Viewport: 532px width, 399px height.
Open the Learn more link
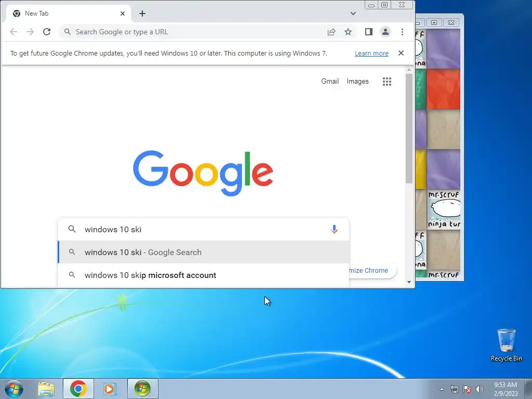pos(371,54)
